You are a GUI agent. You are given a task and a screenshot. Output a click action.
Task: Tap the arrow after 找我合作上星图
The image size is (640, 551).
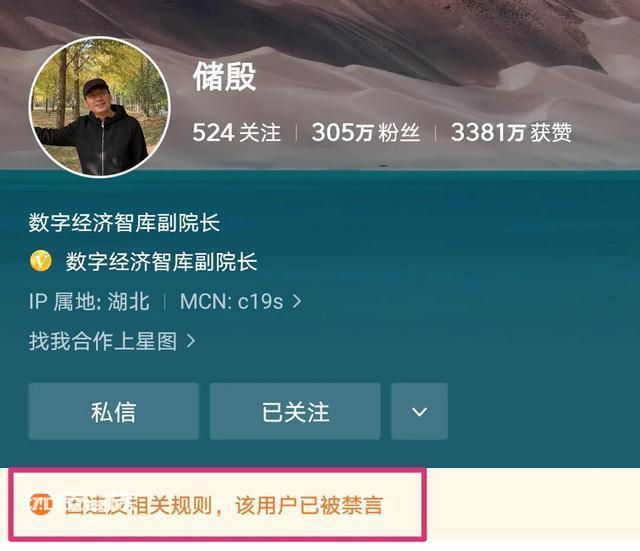click(190, 341)
